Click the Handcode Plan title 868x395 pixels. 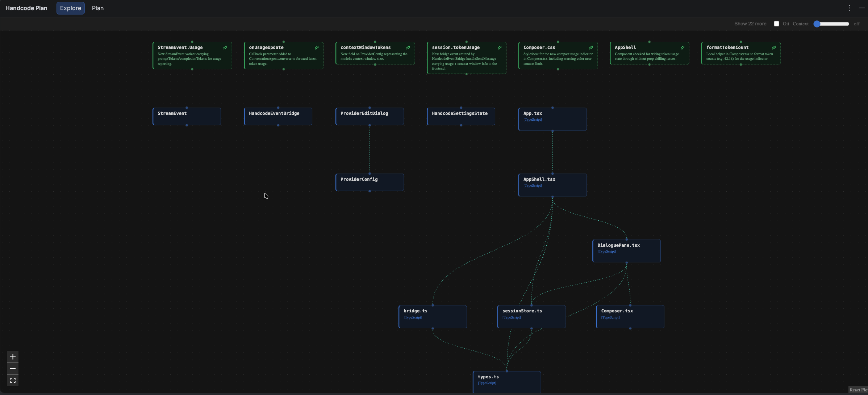coord(26,8)
